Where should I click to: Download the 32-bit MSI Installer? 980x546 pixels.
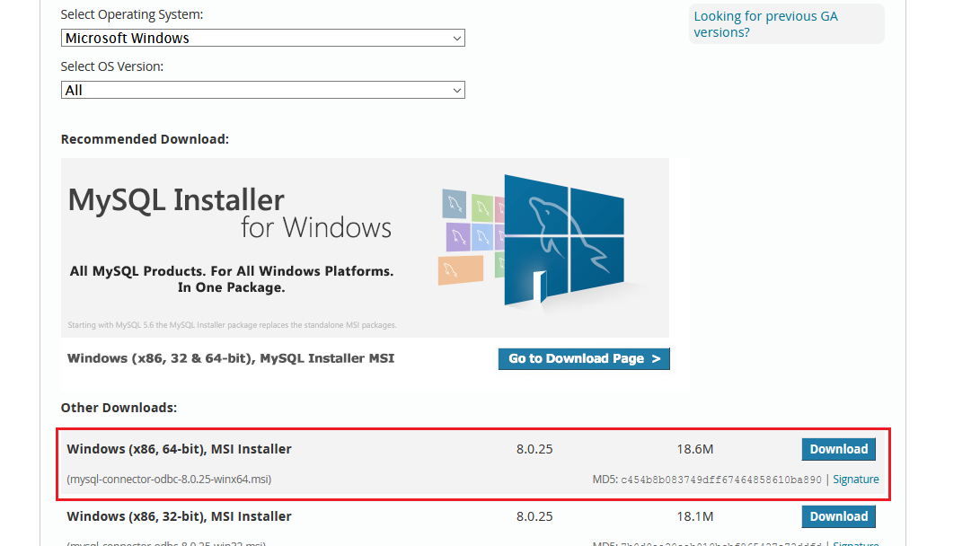pyautogui.click(x=838, y=516)
